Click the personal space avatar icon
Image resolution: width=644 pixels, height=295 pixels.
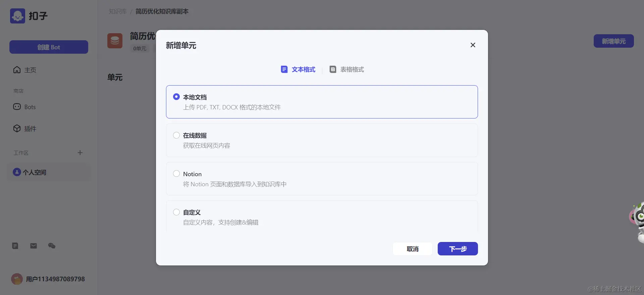(x=17, y=172)
